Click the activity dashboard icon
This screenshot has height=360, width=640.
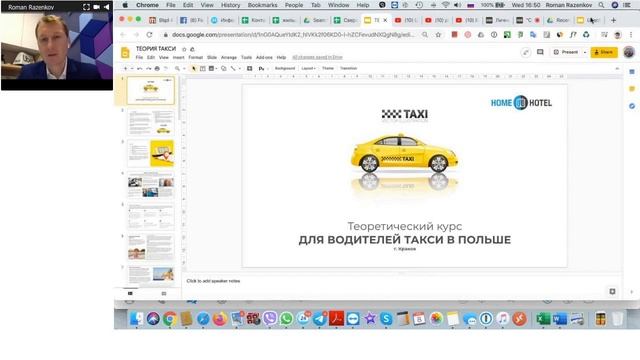(x=526, y=52)
